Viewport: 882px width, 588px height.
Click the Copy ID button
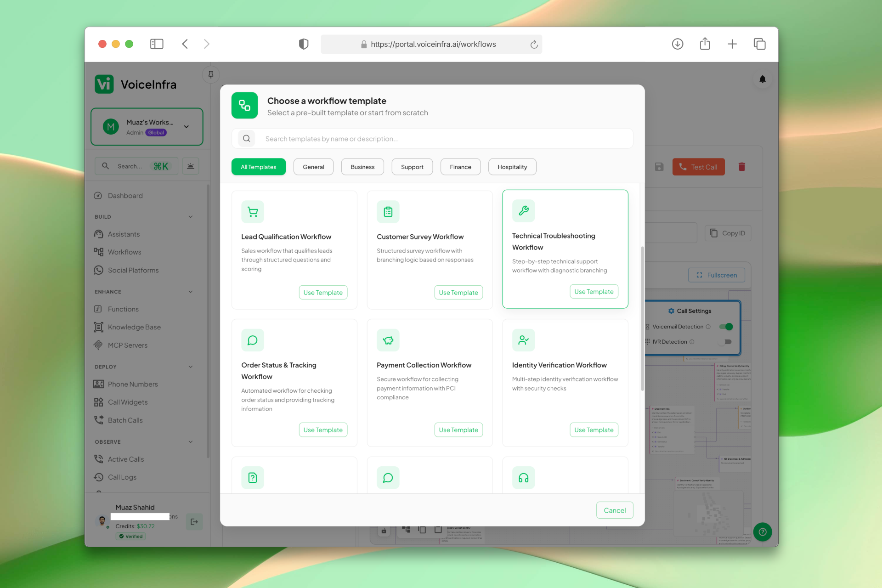point(728,233)
